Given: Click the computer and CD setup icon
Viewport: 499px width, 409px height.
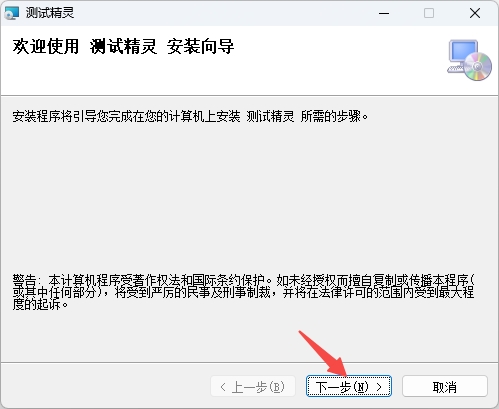Looking at the screenshot, I should pyautogui.click(x=469, y=60).
